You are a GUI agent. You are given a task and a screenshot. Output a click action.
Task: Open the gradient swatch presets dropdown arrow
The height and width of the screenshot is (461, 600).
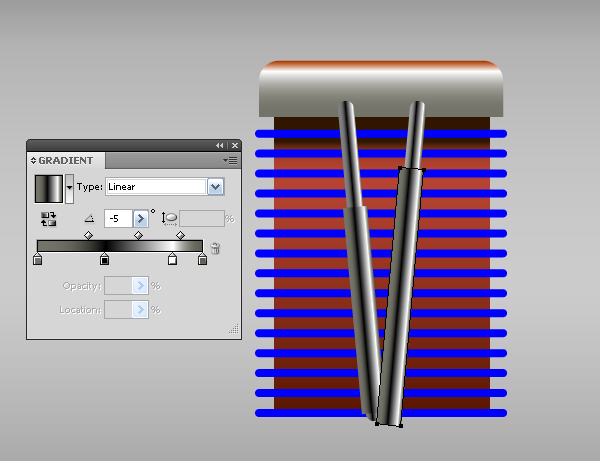(x=69, y=188)
